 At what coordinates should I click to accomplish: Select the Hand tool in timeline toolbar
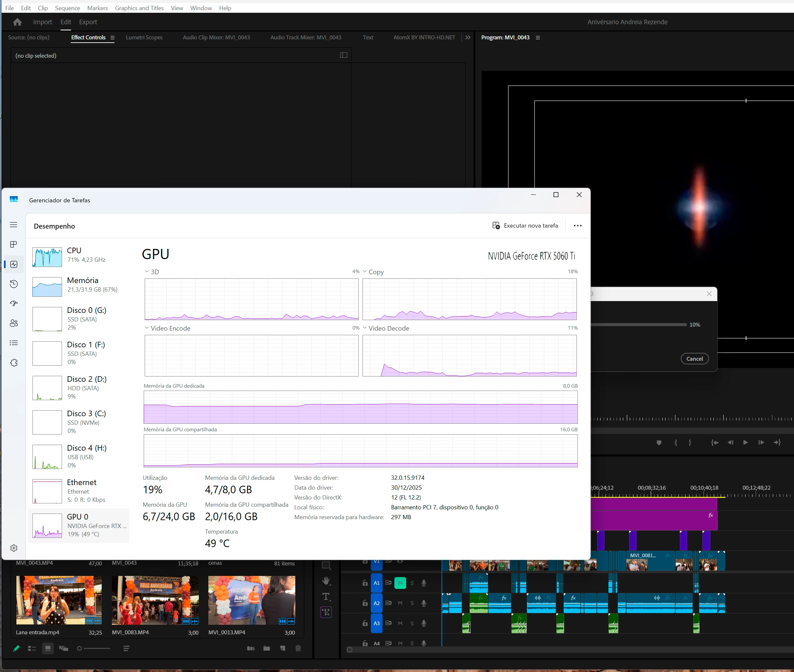(x=326, y=581)
